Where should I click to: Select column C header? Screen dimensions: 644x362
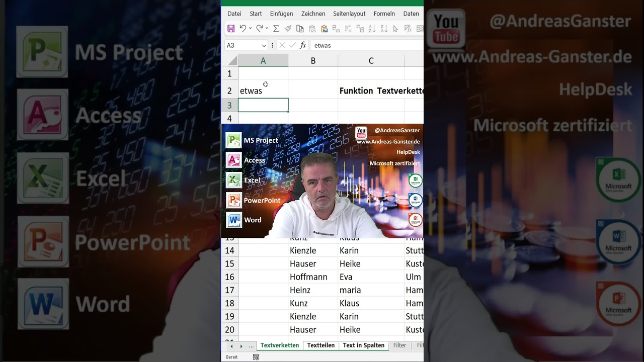[371, 61]
